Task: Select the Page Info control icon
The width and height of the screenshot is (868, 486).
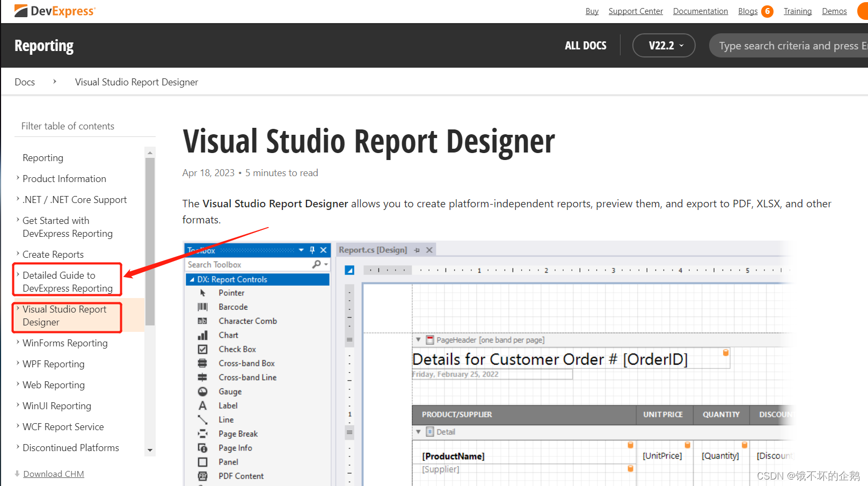Action: coord(203,448)
